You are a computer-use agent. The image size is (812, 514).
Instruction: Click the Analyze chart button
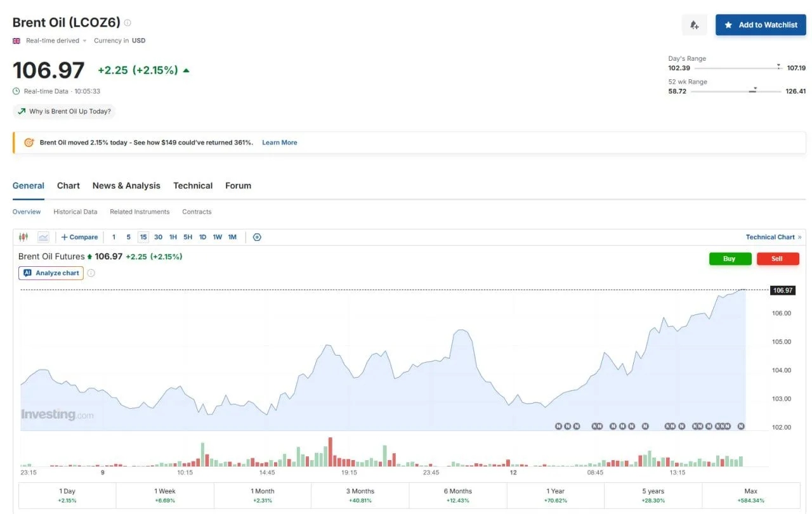(x=51, y=273)
